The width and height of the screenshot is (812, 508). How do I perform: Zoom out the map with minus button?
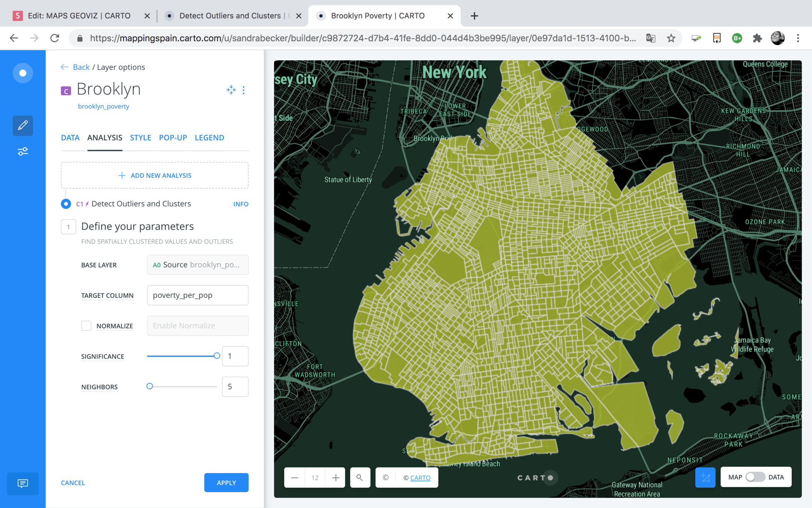[295, 478]
